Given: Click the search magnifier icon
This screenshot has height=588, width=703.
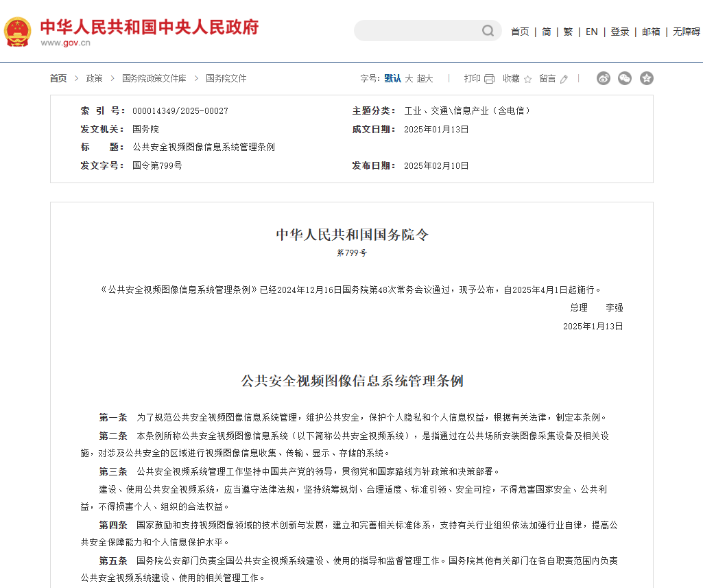Looking at the screenshot, I should tap(488, 31).
